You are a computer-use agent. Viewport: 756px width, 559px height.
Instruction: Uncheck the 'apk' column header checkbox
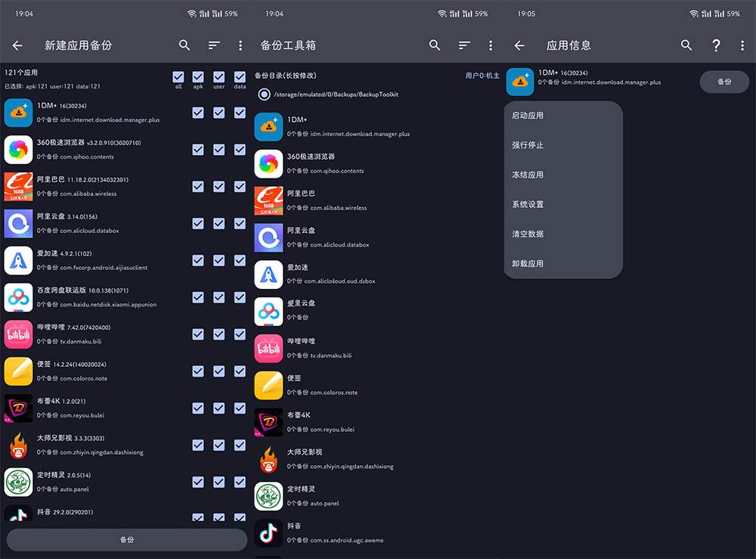coord(198,77)
